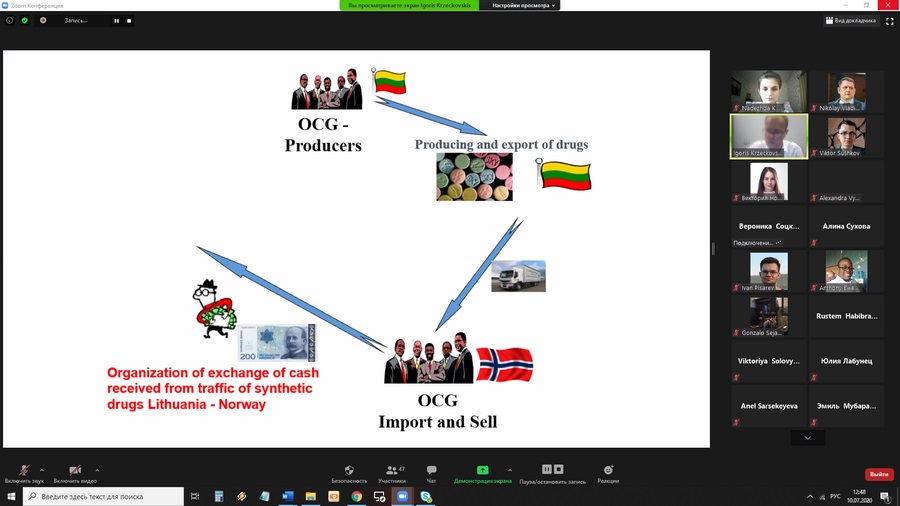This screenshot has width=900, height=506.
Task: Select Viktoriya Solovy... participant tile
Action: [769, 361]
